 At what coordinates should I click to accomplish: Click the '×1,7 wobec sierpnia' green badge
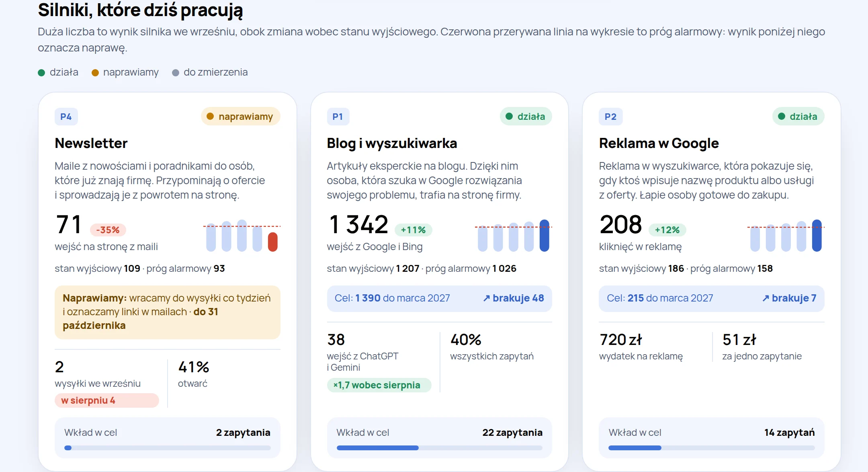click(x=379, y=385)
